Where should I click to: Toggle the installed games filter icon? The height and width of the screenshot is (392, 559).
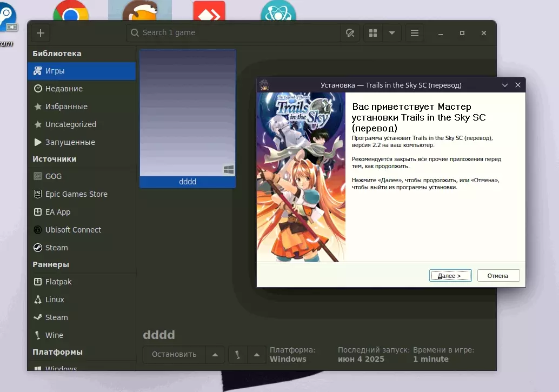coord(350,33)
